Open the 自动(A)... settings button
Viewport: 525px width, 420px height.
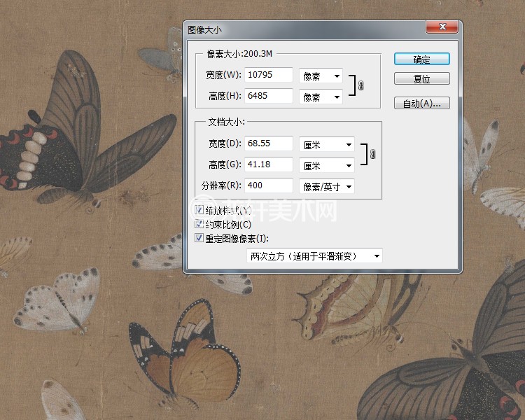(421, 104)
